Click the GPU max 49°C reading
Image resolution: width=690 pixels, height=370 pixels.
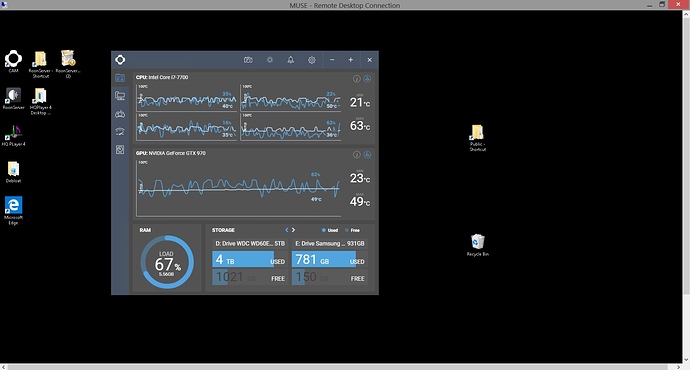pos(360,201)
